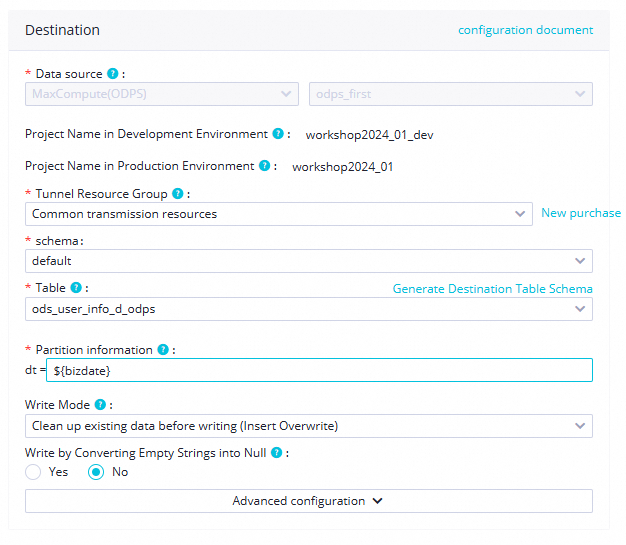Click help icon beside Partition information

(162, 350)
